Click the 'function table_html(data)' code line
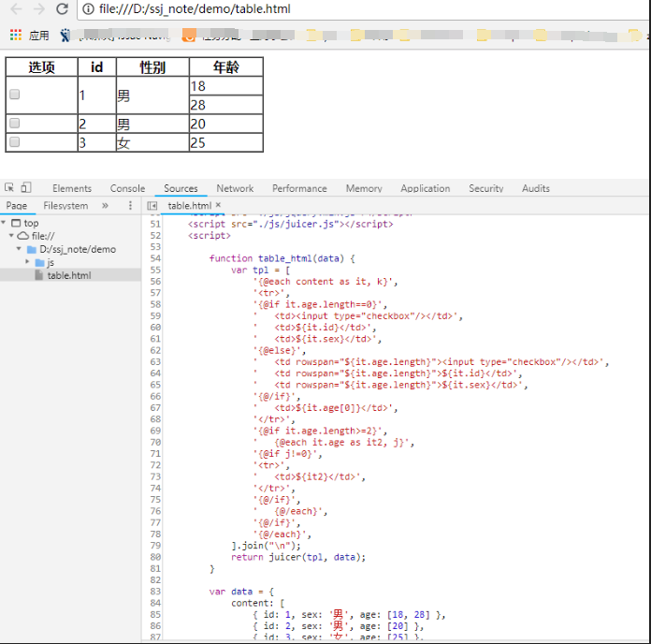 [282, 258]
